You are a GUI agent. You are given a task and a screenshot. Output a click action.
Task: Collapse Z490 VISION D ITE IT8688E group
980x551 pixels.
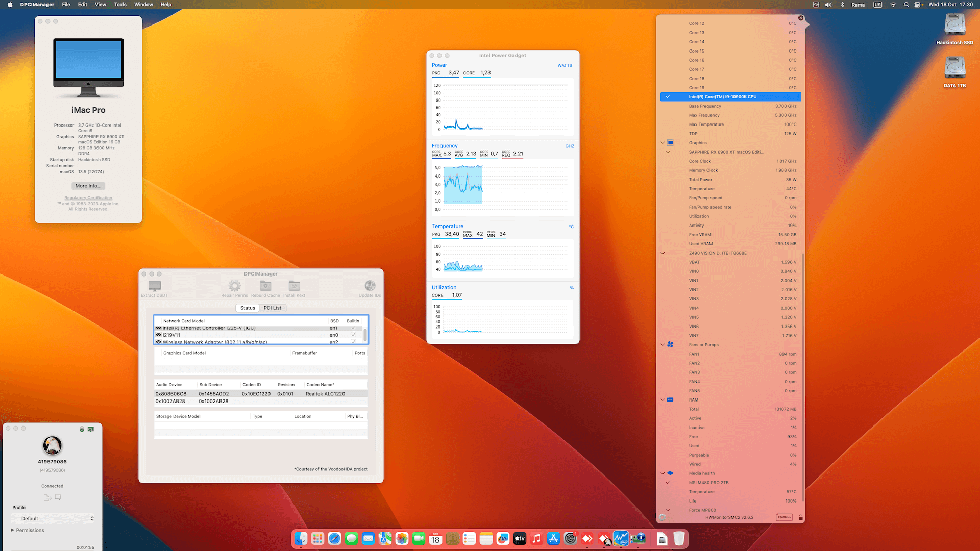[663, 253]
